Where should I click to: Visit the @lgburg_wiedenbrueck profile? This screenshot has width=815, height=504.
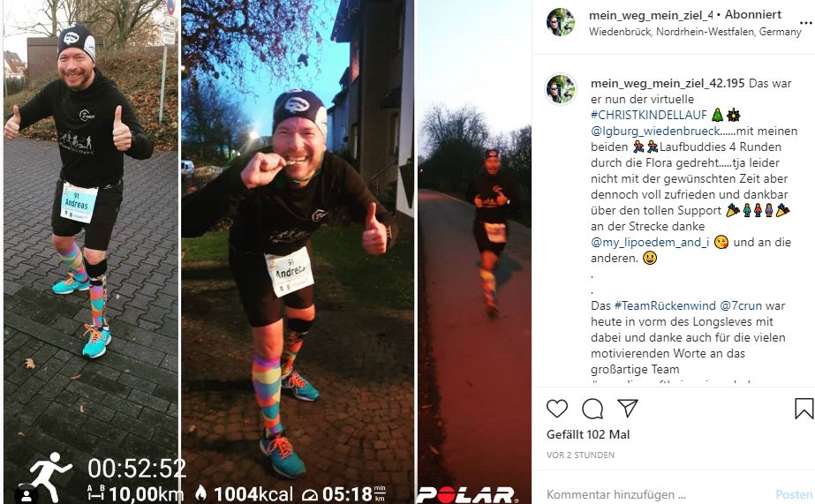[x=655, y=131]
